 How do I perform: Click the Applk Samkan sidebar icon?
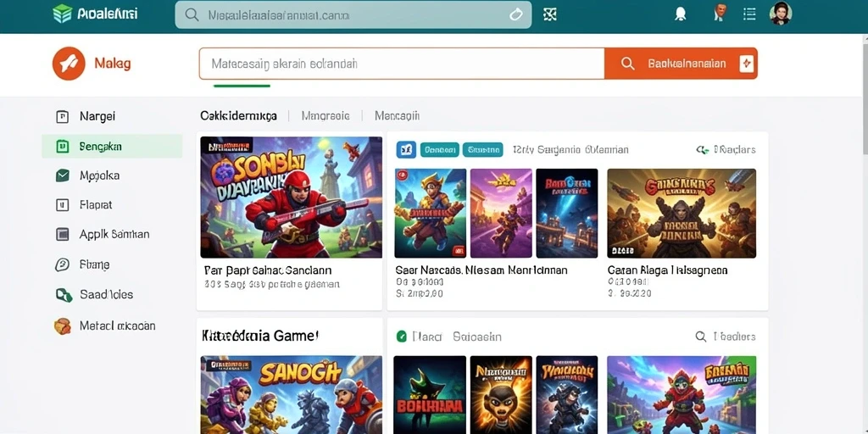(63, 234)
